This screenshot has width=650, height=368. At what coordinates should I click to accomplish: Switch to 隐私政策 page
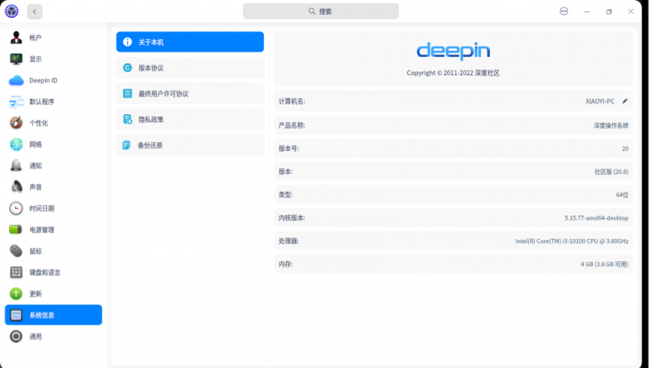[190, 119]
